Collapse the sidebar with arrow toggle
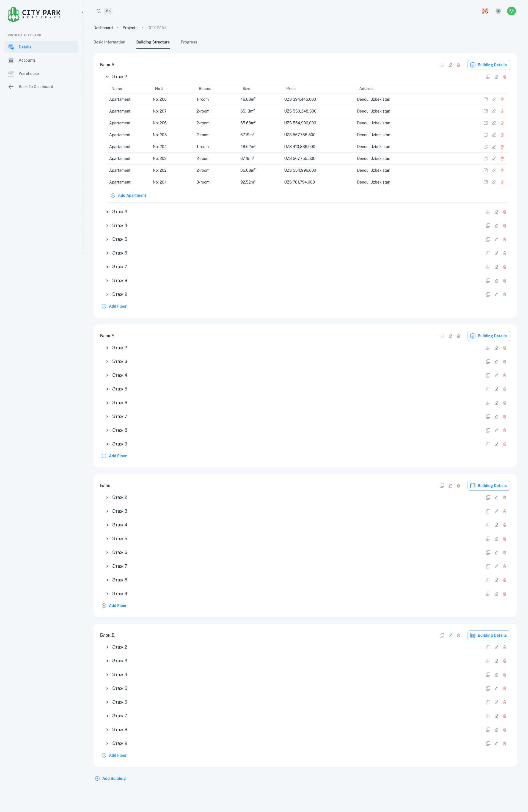The width and height of the screenshot is (528, 812). pos(82,12)
